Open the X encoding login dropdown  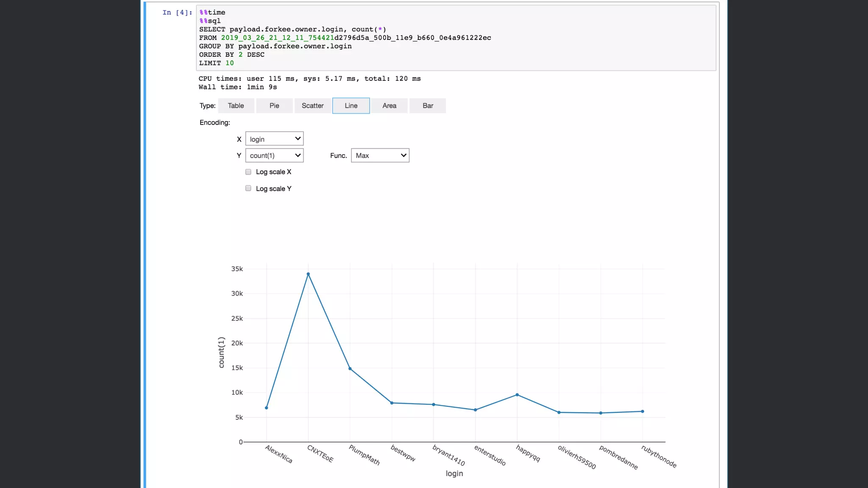274,139
